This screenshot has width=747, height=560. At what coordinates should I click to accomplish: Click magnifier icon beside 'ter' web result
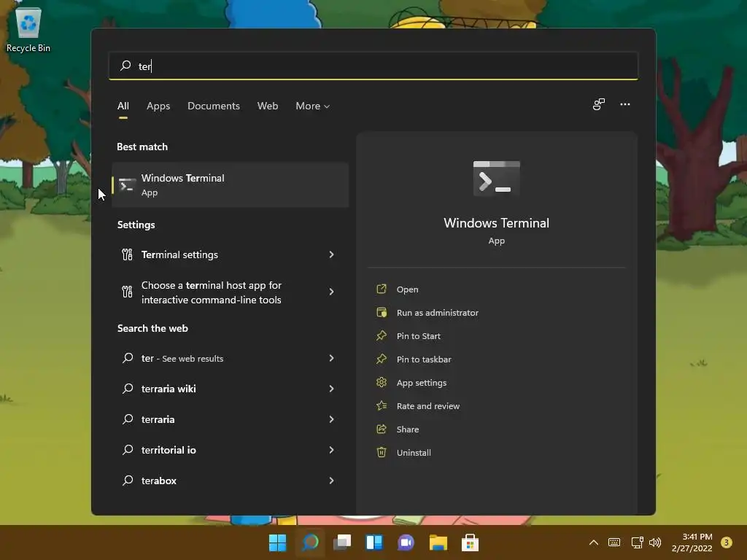tap(128, 357)
